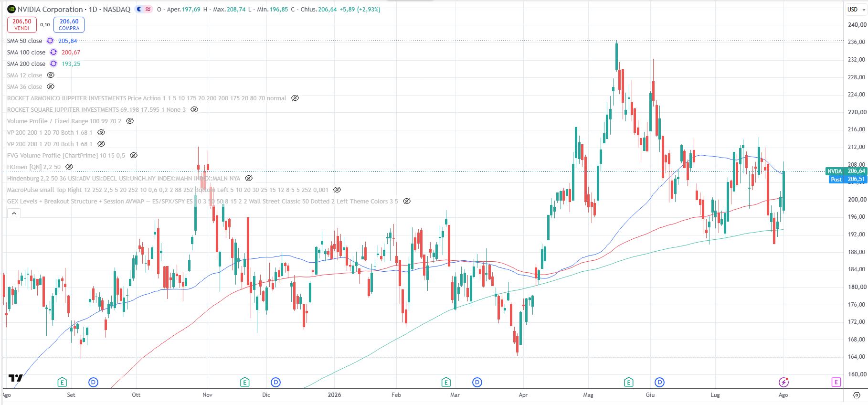Click the 2026 label on the time axis

334,395
